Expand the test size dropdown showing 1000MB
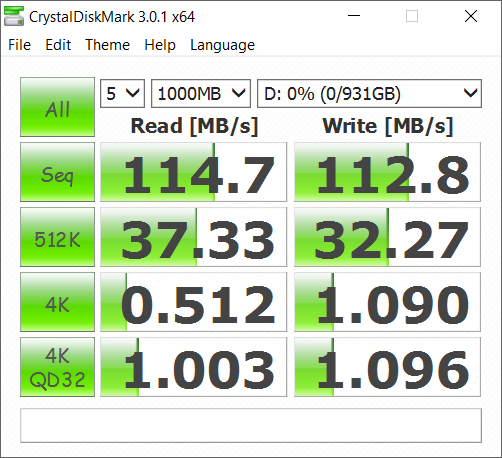Viewport: 502px width, 458px height. tap(201, 93)
